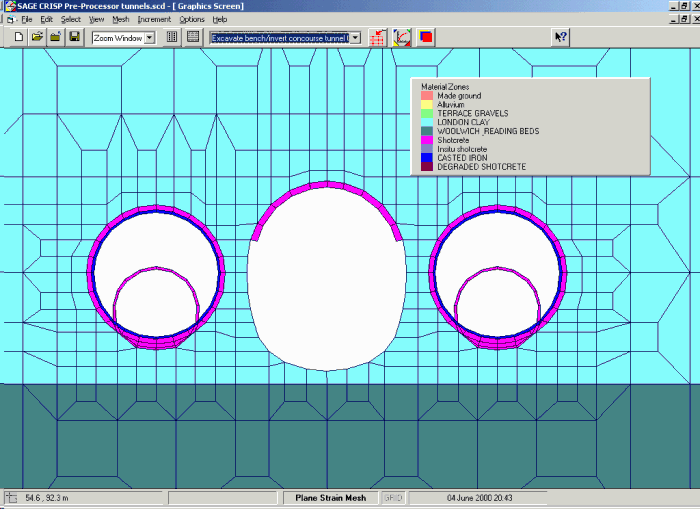Click the Made ground color swatch
700x509 pixels.
427,96
